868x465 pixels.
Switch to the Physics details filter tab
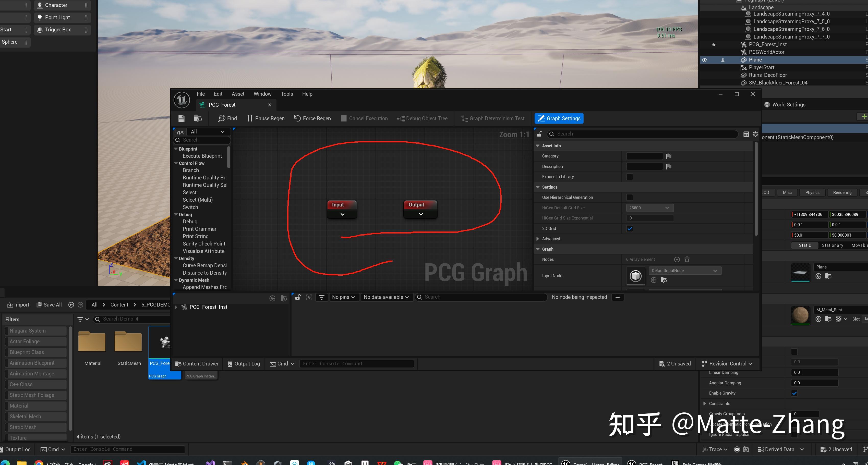pos(812,192)
